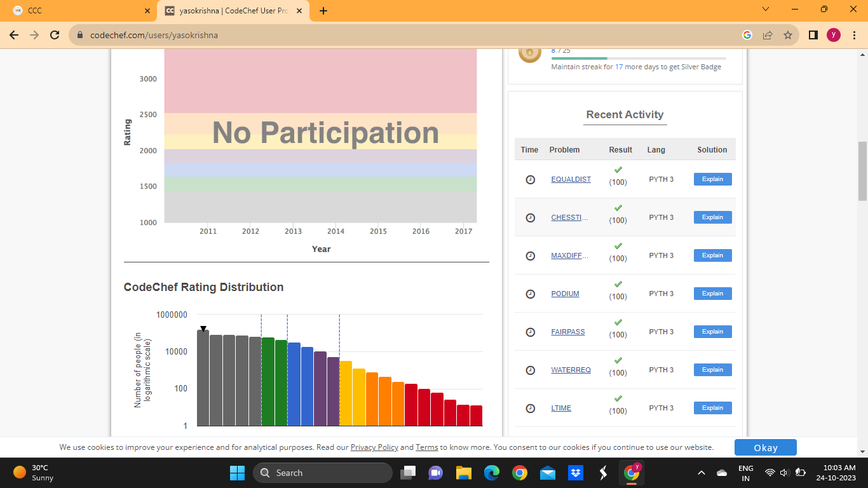Open Microsoft Edge from the taskbar
This screenshot has height=488, width=868.
(491, 473)
